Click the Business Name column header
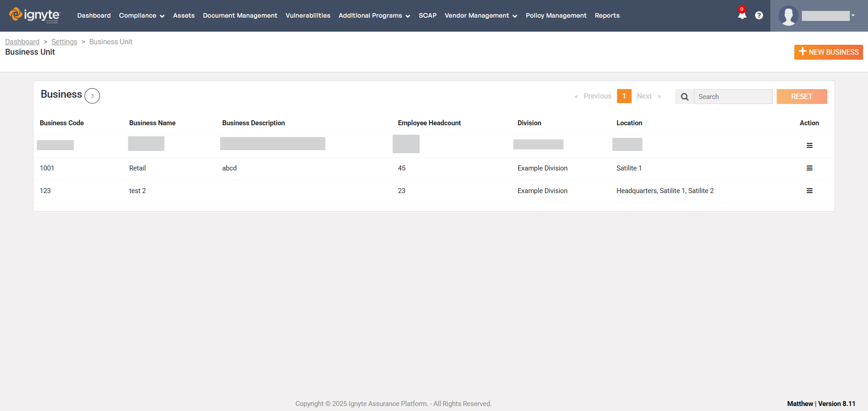The width and height of the screenshot is (868, 411). [x=152, y=123]
